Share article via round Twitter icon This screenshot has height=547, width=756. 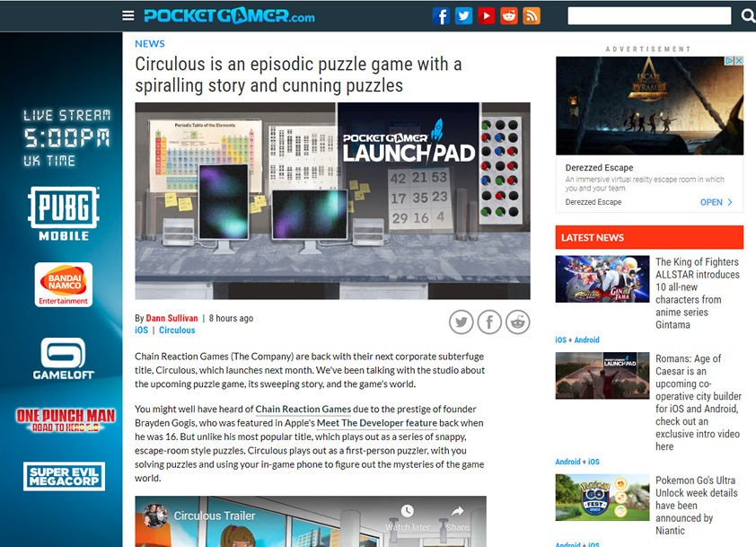461,322
